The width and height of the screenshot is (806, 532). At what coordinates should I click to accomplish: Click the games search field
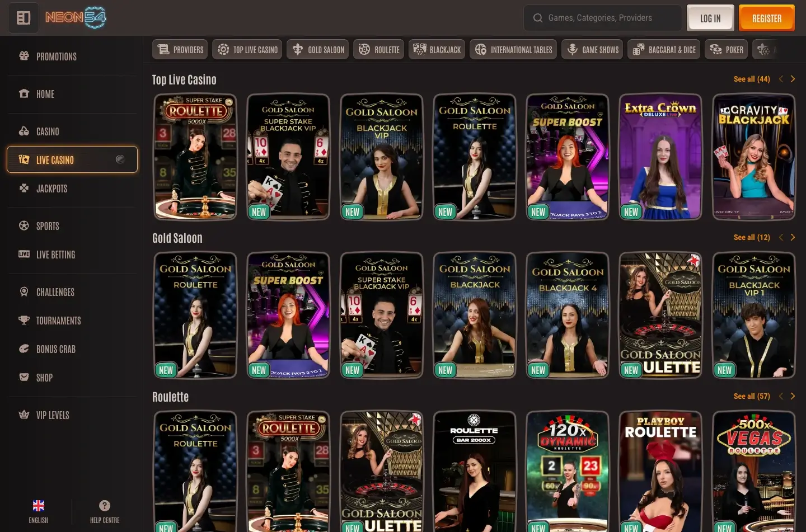click(x=610, y=18)
